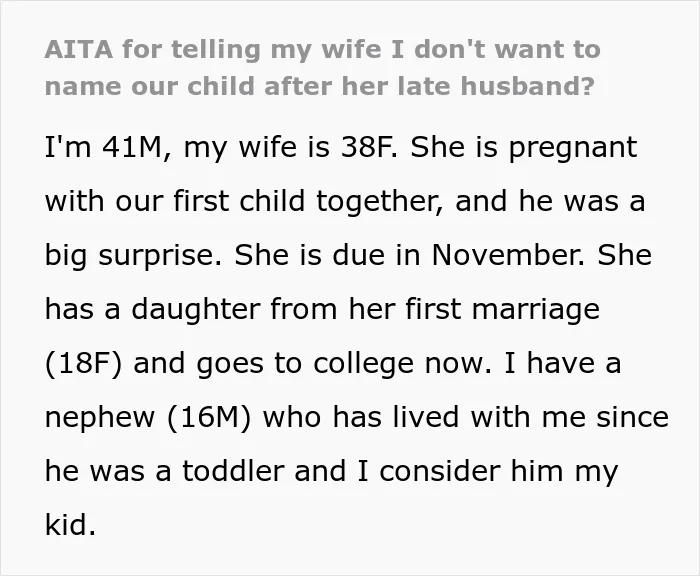700x576 pixels.
Task: Click the "(18F)" age tag
Action: click(83, 364)
